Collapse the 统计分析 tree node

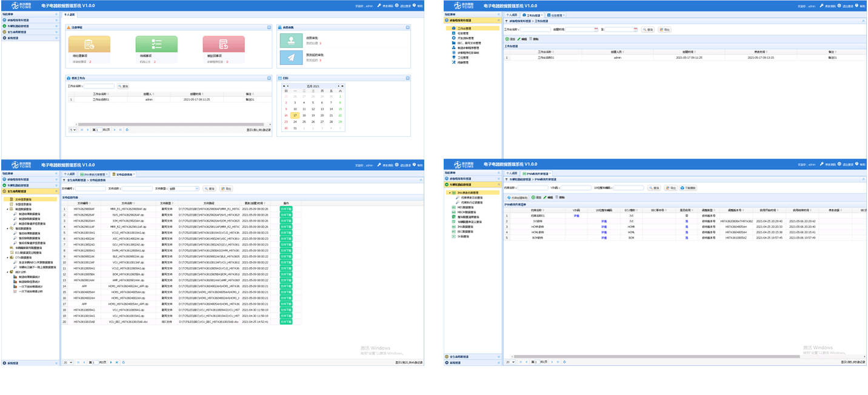8,272
